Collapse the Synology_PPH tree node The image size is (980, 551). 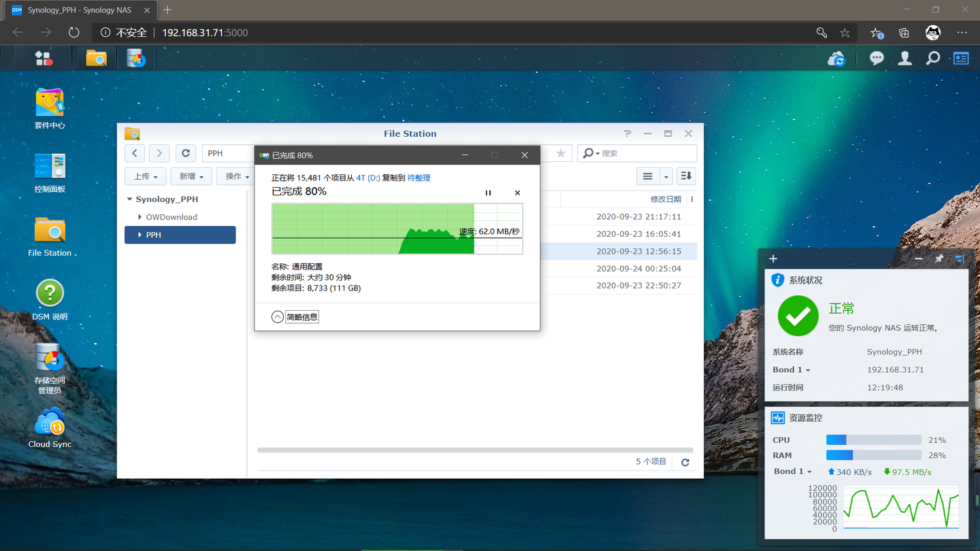[x=129, y=199]
